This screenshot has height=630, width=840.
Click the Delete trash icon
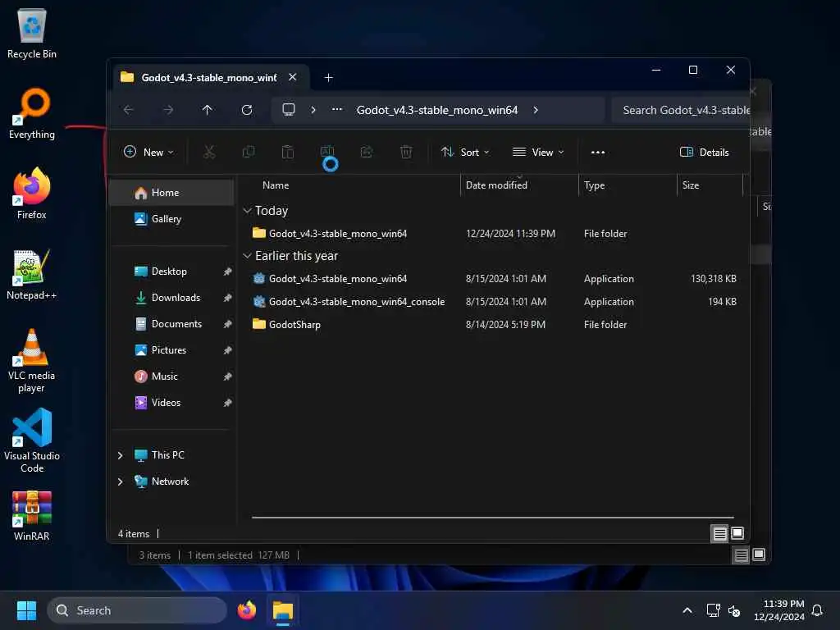coord(406,152)
